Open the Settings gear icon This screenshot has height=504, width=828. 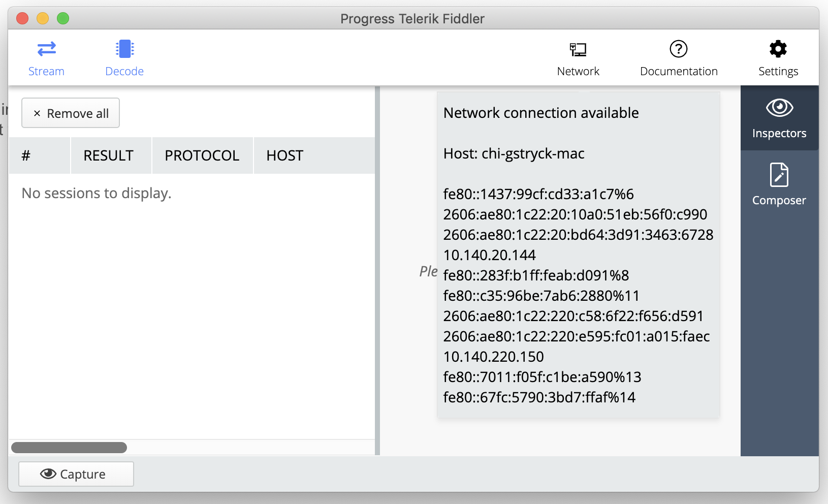point(778,49)
